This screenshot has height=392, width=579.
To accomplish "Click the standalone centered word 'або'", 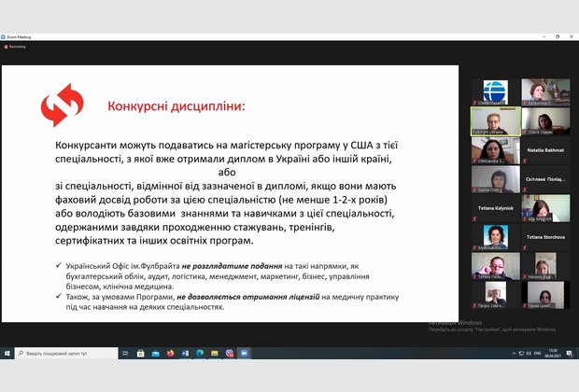I will [x=227, y=173].
